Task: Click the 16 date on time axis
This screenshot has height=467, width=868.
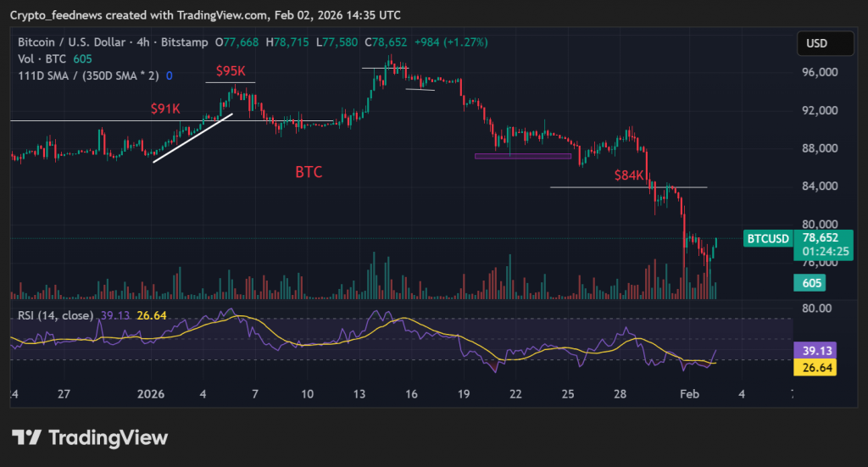Action: [411, 394]
